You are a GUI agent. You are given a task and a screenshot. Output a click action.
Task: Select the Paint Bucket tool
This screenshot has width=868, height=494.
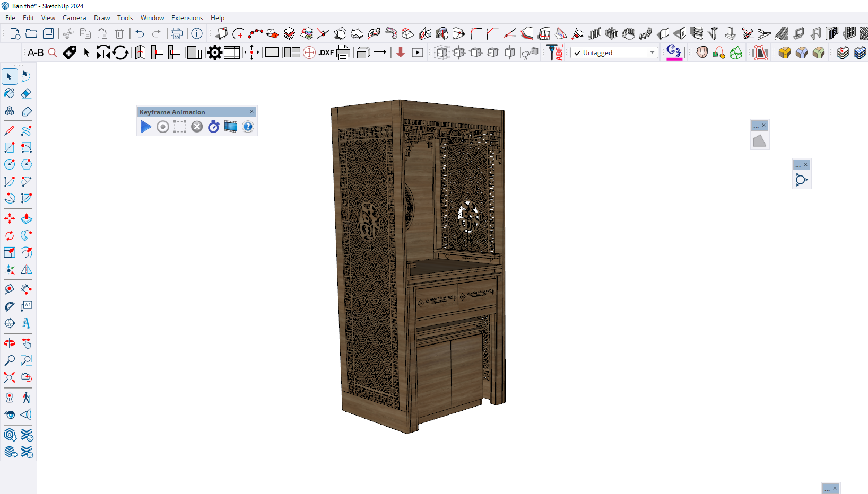(10, 94)
